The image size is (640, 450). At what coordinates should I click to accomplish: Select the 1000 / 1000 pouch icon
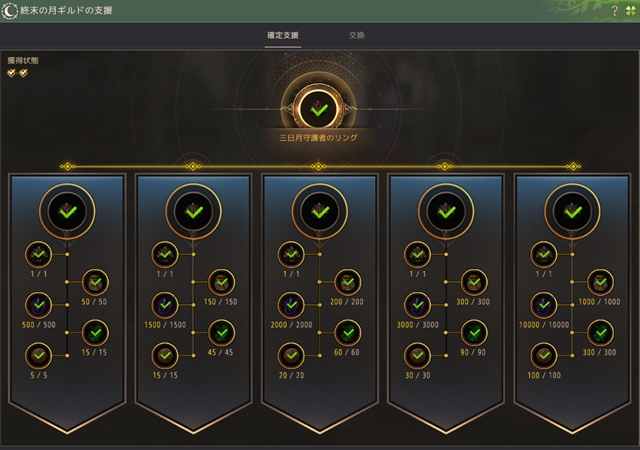pos(600,282)
